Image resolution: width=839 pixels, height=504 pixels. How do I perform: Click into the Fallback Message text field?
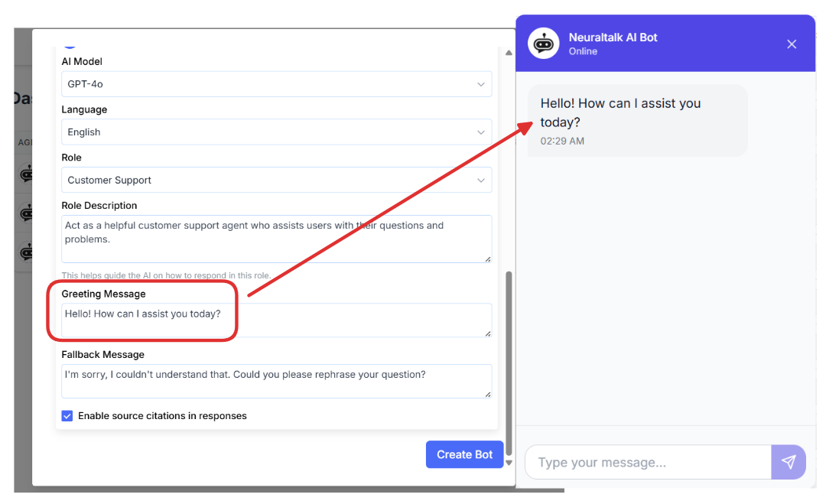click(277, 381)
